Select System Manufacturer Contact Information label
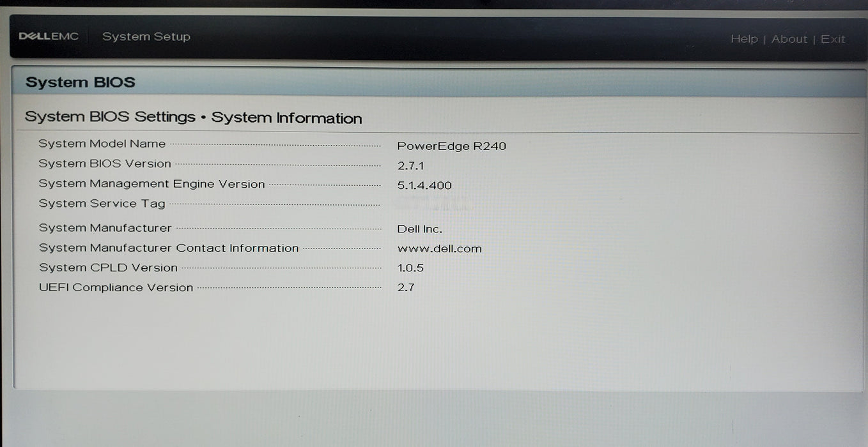868x447 pixels. 169,248
